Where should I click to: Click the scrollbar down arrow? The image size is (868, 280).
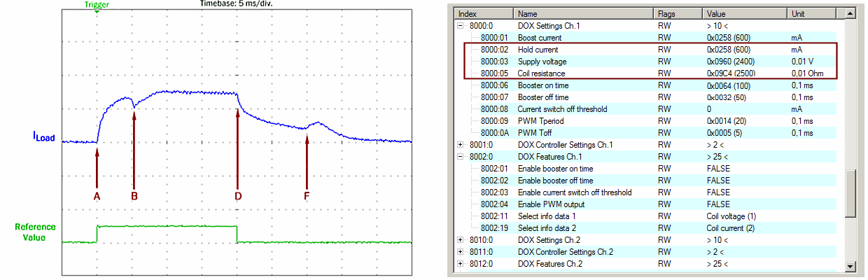click(850, 266)
